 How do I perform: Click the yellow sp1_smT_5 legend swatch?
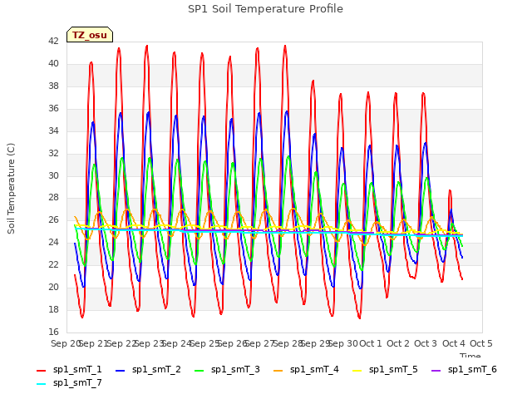[357, 371]
